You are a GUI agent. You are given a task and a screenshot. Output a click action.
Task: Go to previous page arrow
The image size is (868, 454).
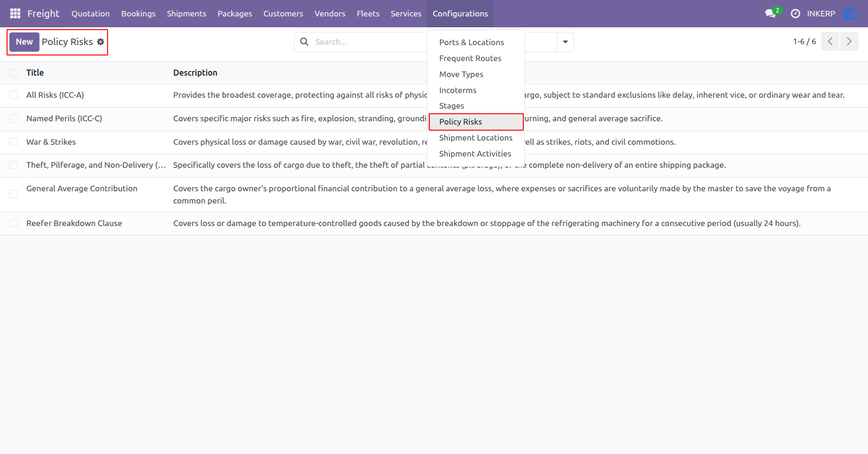pyautogui.click(x=830, y=41)
